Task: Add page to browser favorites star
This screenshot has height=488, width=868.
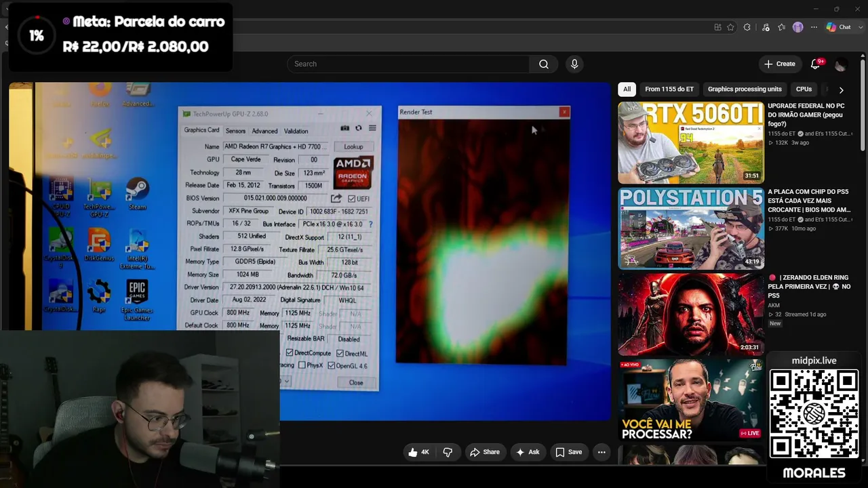Action: click(x=730, y=27)
